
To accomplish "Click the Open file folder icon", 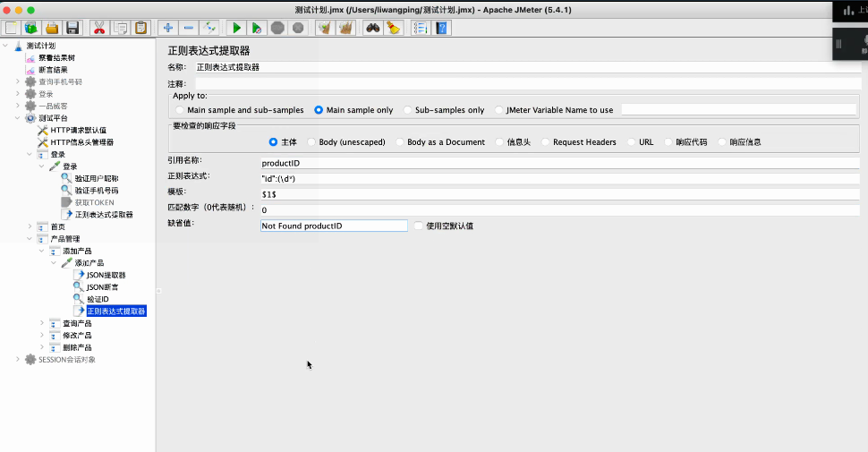I will 52,28.
